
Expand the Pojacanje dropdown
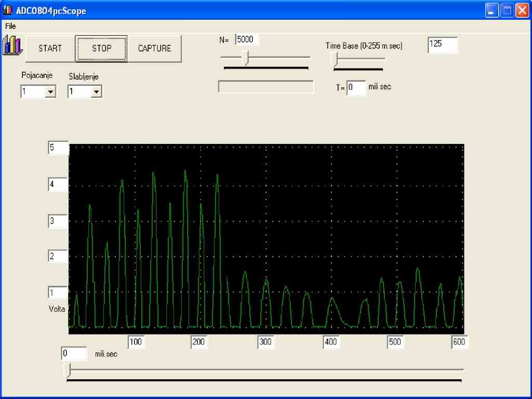(50, 91)
